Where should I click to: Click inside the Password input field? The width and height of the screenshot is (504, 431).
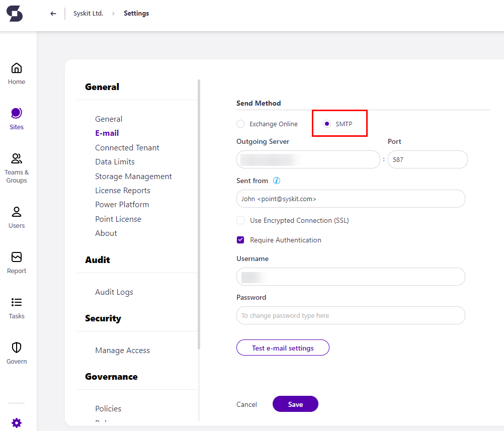coord(351,315)
